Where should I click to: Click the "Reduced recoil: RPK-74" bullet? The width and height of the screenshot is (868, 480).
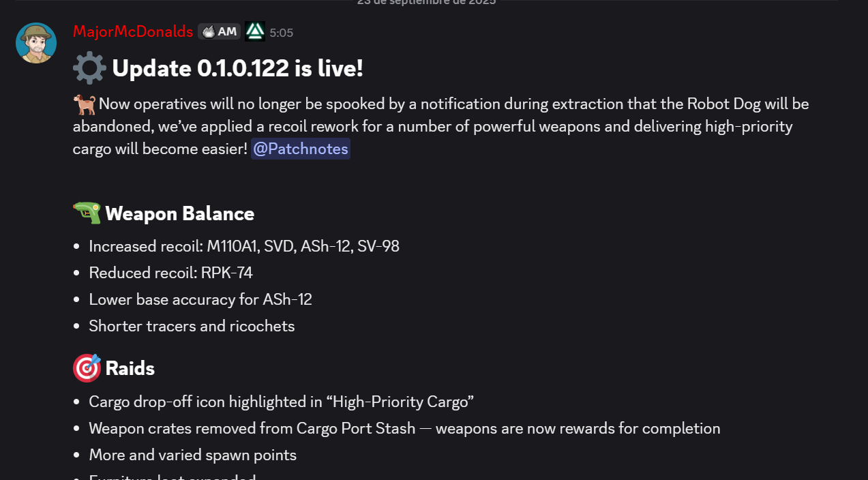point(171,273)
